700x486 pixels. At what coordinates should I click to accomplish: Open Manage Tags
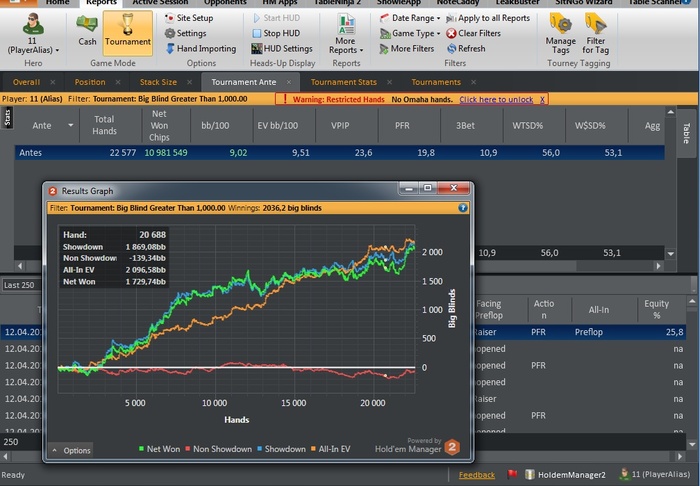click(561, 34)
